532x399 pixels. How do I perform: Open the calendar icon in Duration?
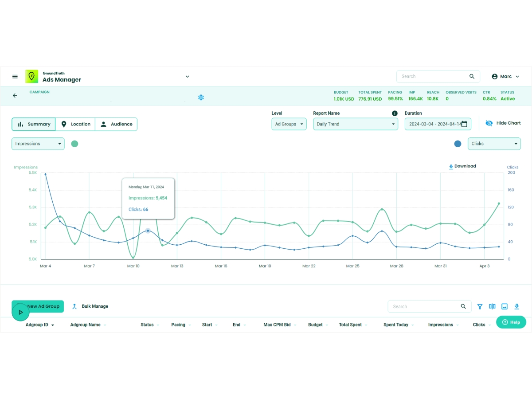tap(464, 124)
